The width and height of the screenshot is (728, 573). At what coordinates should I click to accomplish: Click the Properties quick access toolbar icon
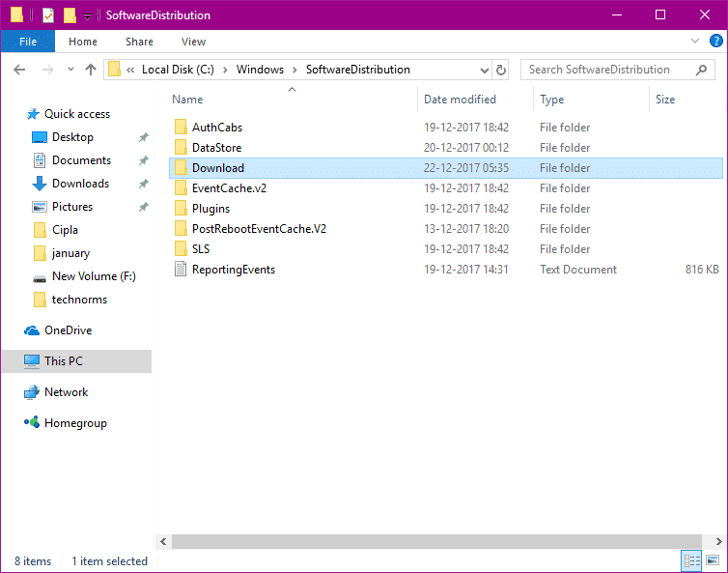coord(48,15)
